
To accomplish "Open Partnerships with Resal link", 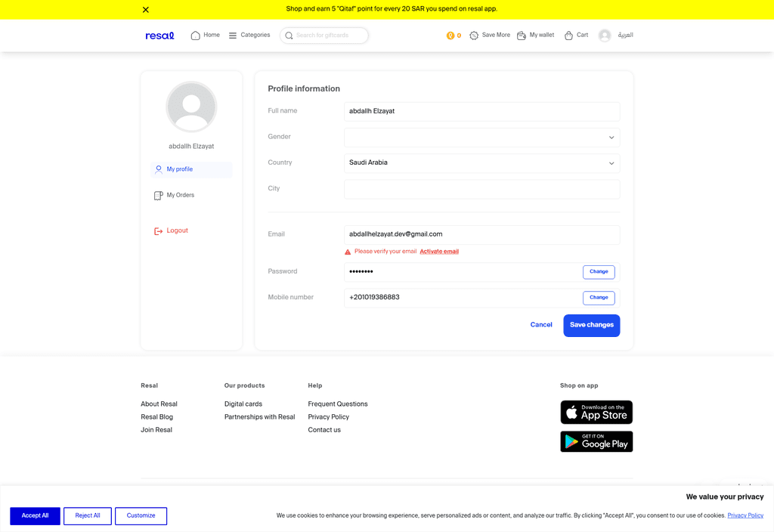I will pos(260,417).
